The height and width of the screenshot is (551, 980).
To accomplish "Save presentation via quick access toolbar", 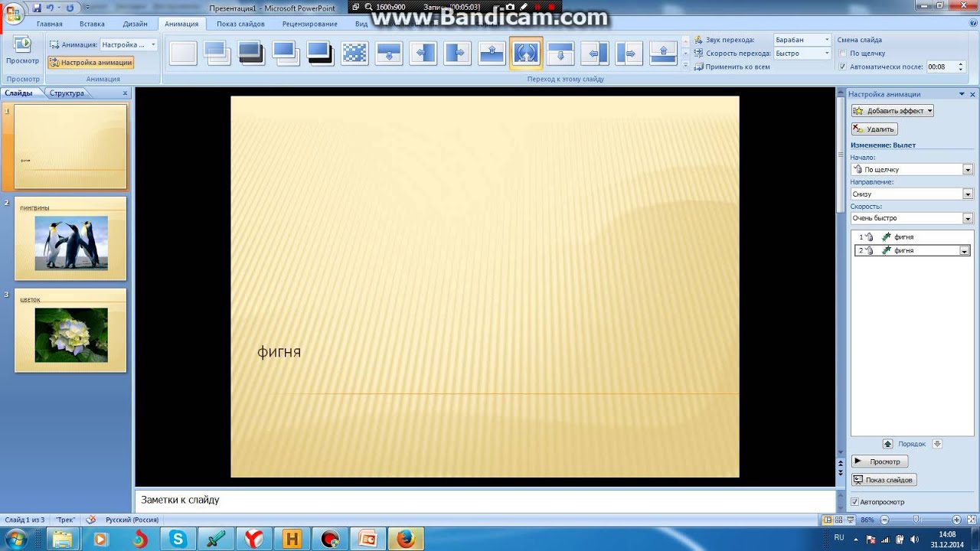I will 37,8.
